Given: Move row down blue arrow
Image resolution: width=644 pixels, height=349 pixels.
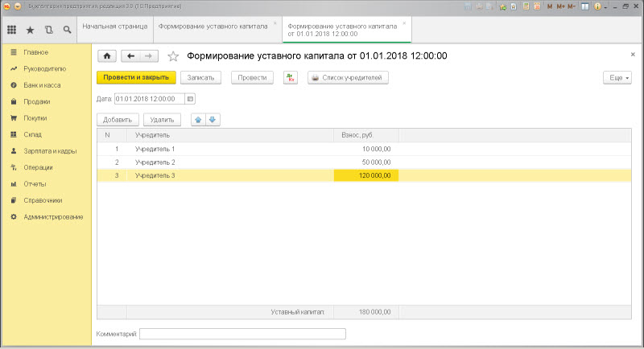Looking at the screenshot, I should coord(213,120).
